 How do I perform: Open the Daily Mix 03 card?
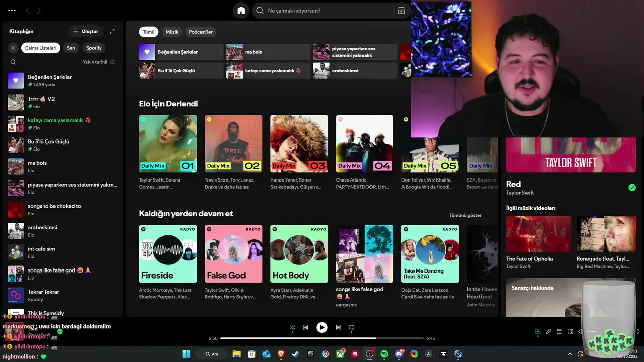point(299,153)
